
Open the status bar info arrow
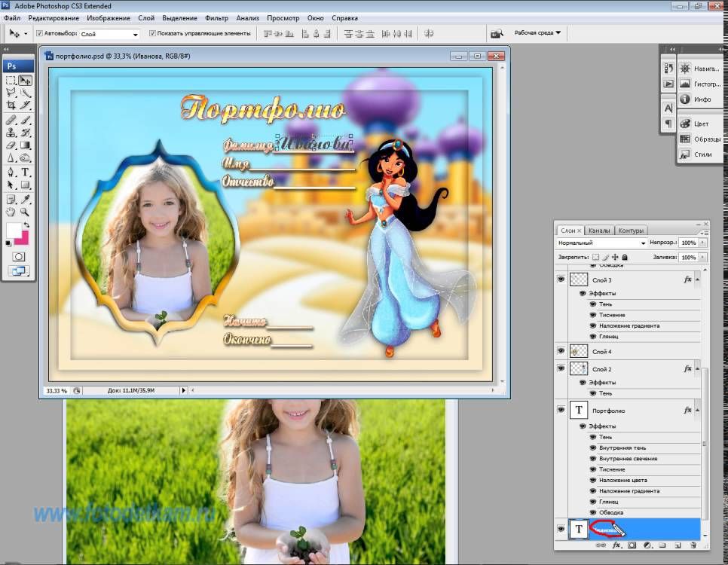[184, 390]
